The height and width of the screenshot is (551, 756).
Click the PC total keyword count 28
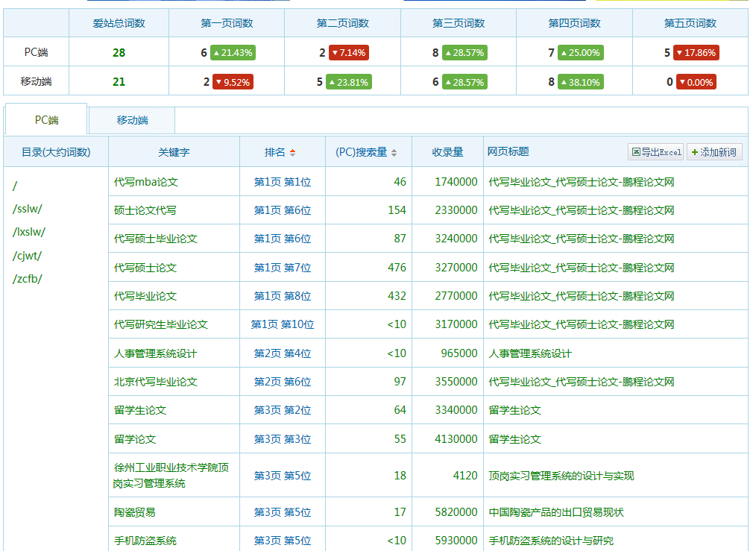coord(119,53)
